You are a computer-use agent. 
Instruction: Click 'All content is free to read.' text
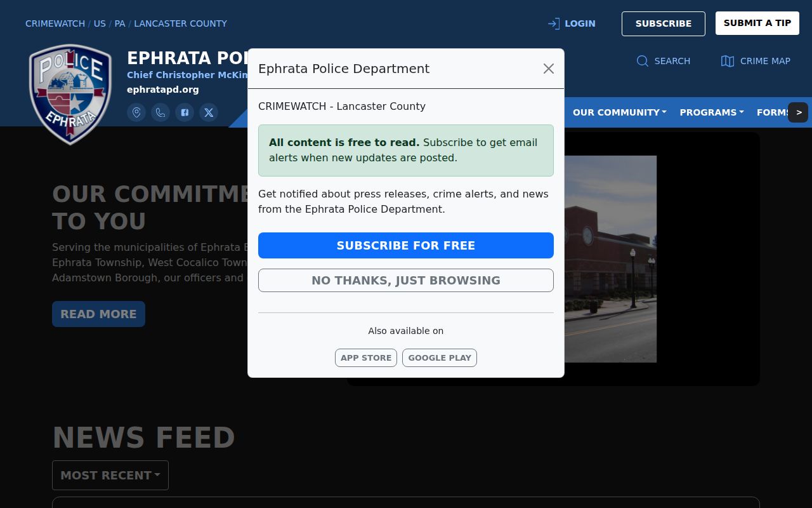pyautogui.click(x=344, y=142)
